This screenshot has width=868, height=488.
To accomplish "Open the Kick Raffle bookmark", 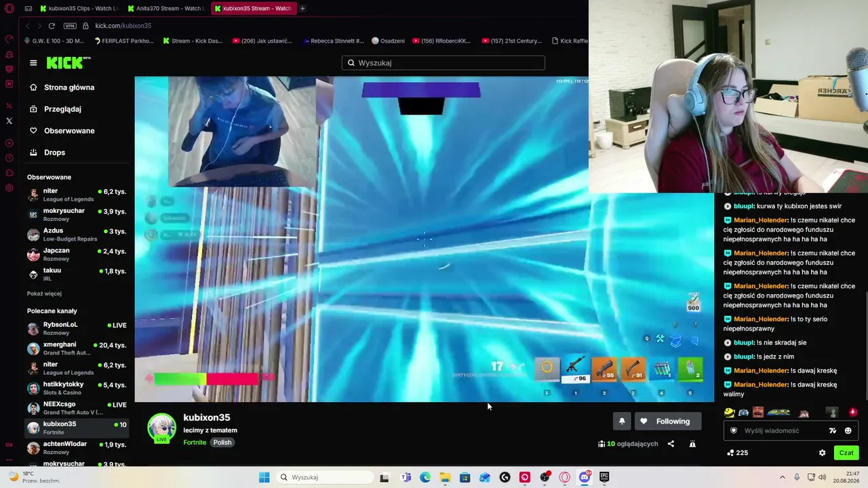I will (x=570, y=41).
